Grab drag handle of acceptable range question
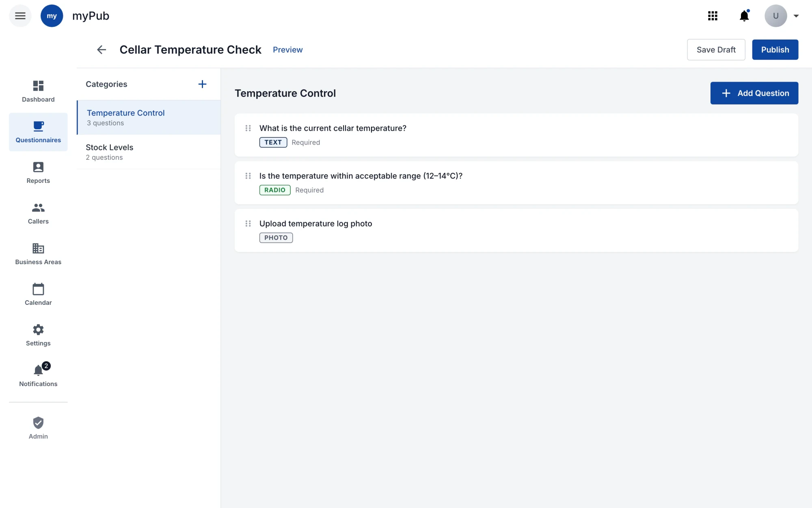The width and height of the screenshot is (812, 508). pos(248,176)
